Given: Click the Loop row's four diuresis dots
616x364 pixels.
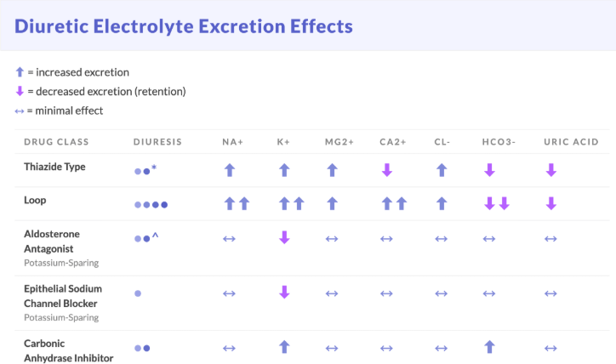Looking at the screenshot, I should (x=151, y=204).
